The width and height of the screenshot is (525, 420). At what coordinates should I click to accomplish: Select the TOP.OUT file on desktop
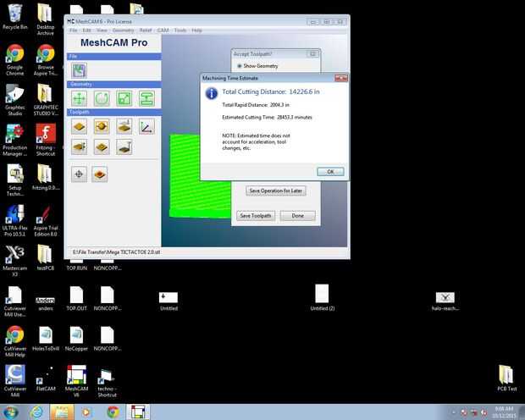(77, 298)
